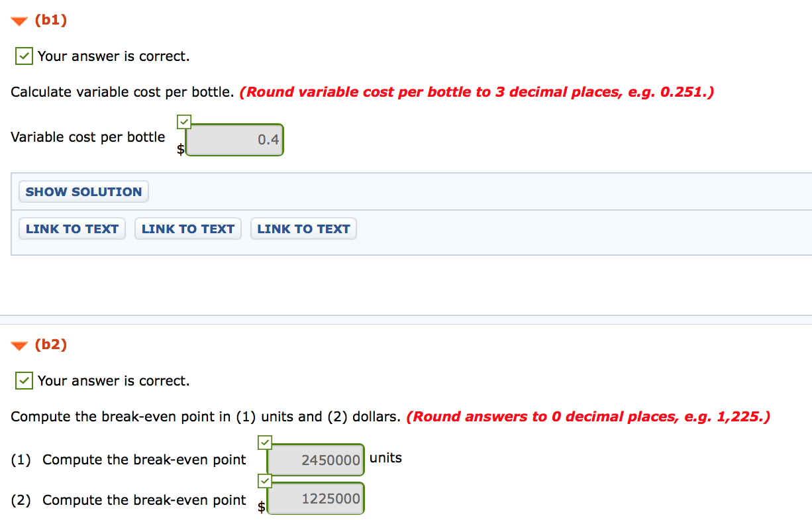Screen dimensions: 812x530
Task: Collapse section (b1) using its disclosure triangle
Action: [x=18, y=20]
